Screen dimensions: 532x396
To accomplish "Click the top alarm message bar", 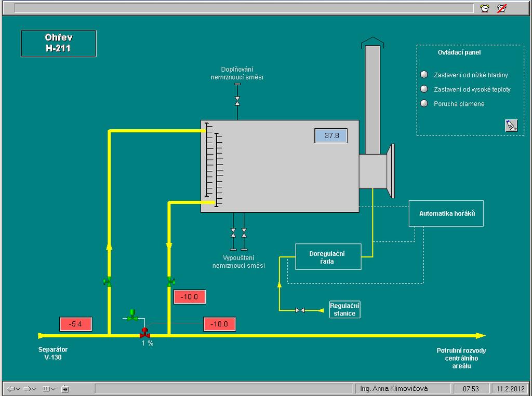I will pyautogui.click(x=244, y=8).
